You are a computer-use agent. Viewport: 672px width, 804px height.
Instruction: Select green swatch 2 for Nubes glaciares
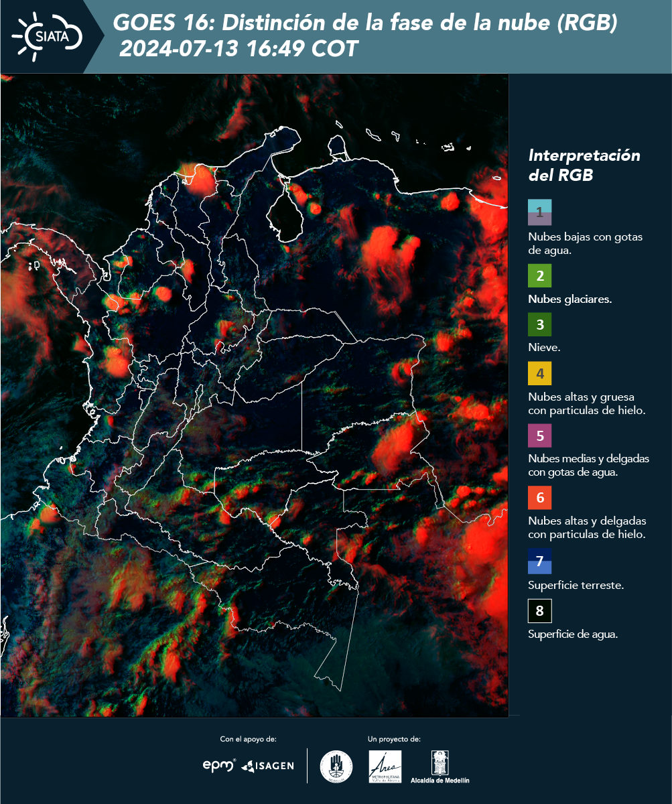[x=540, y=276]
